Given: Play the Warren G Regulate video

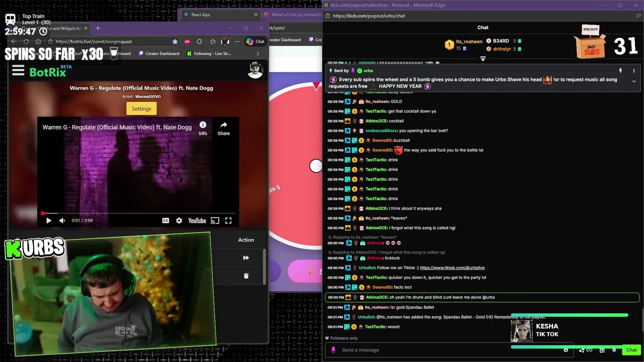Looking at the screenshot, I should click(x=49, y=220).
